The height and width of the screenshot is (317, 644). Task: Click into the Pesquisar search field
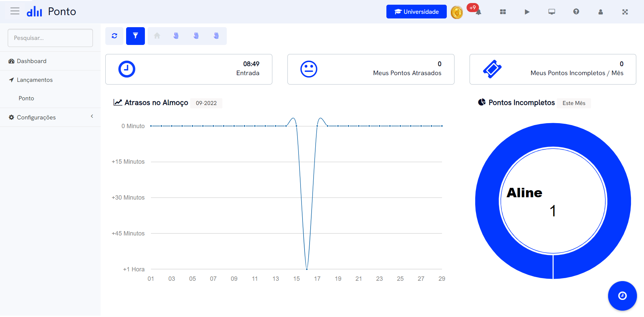point(50,38)
